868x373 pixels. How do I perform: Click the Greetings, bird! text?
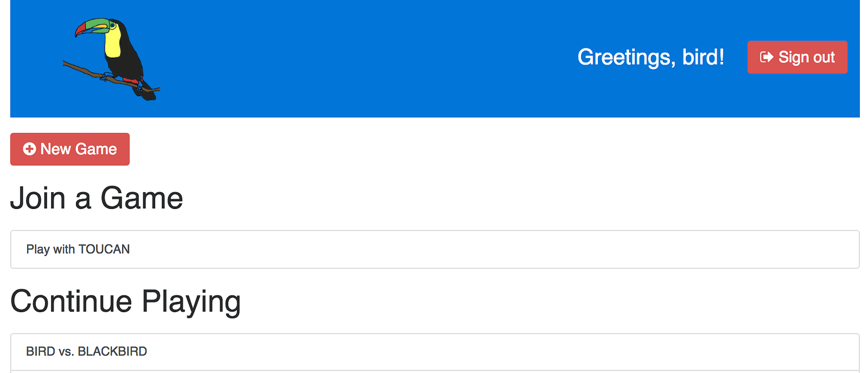coord(650,57)
